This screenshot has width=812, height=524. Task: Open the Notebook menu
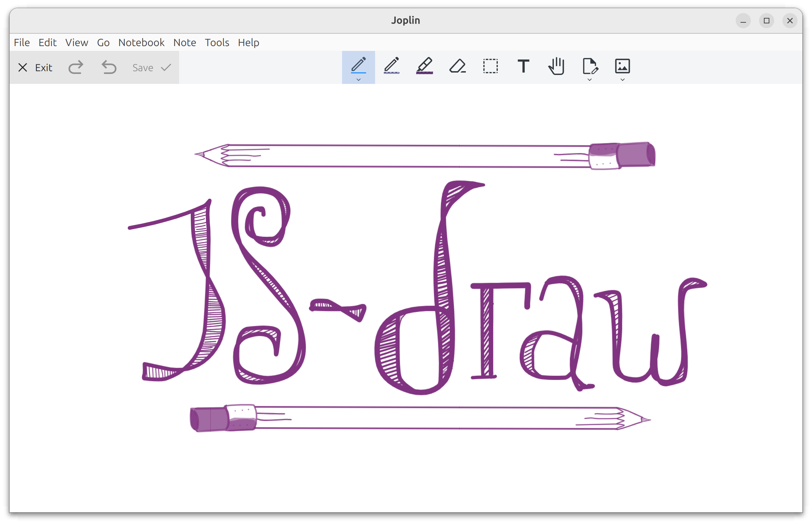(x=141, y=43)
